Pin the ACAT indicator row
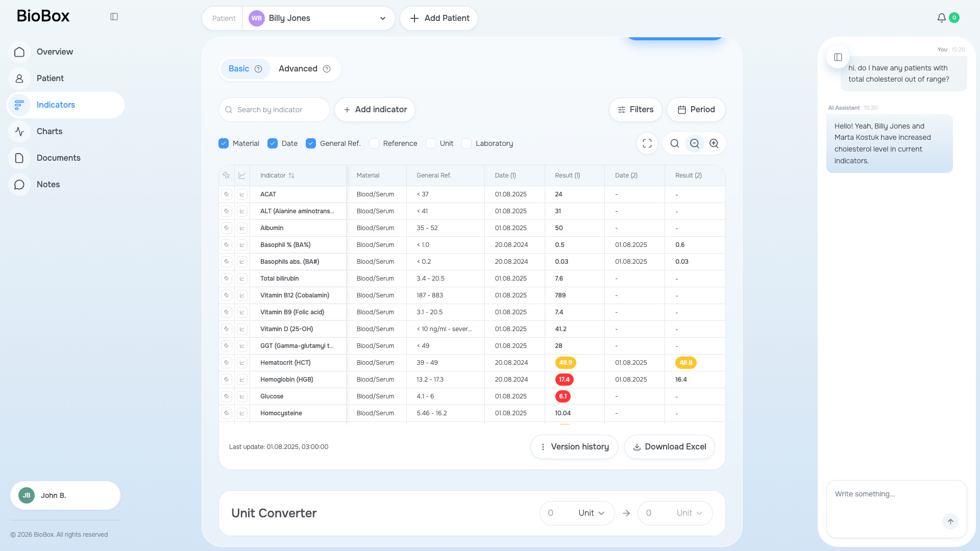Viewport: 980px width, 551px height. coord(227,194)
